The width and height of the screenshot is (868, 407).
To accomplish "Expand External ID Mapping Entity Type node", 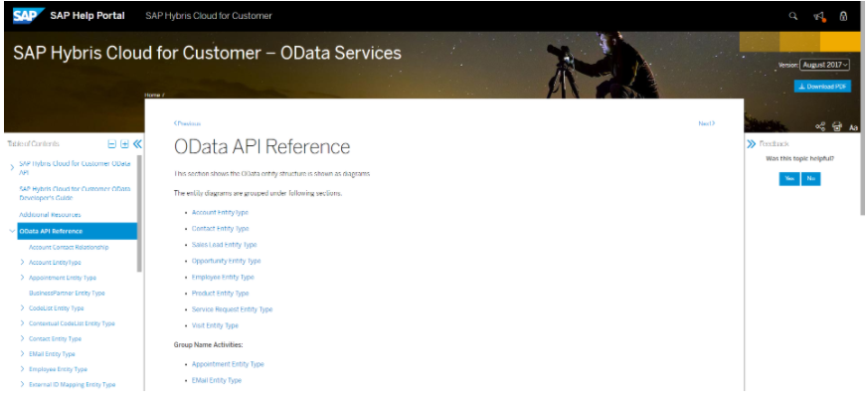I will [22, 384].
